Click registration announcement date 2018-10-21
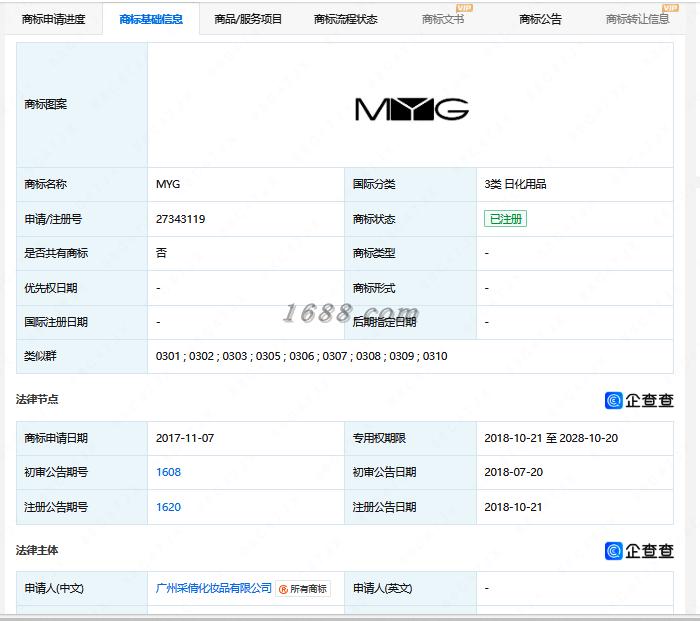Viewport: 700px width, 621px height. point(513,507)
